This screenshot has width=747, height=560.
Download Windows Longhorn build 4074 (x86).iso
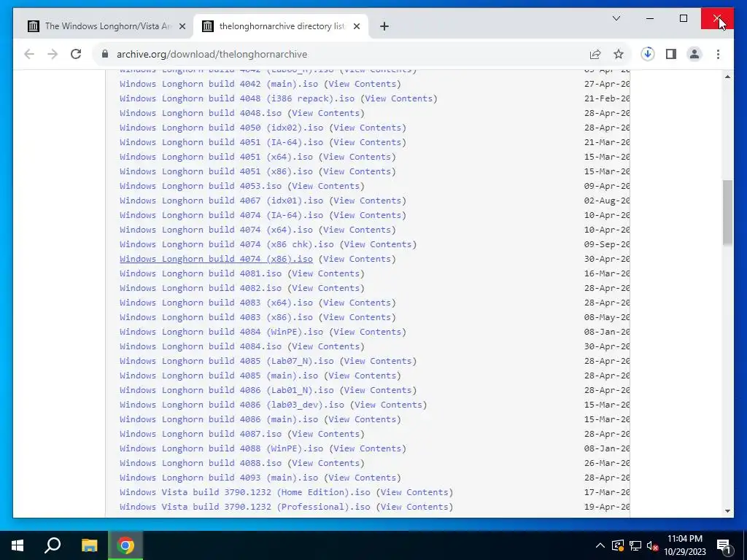216,259
